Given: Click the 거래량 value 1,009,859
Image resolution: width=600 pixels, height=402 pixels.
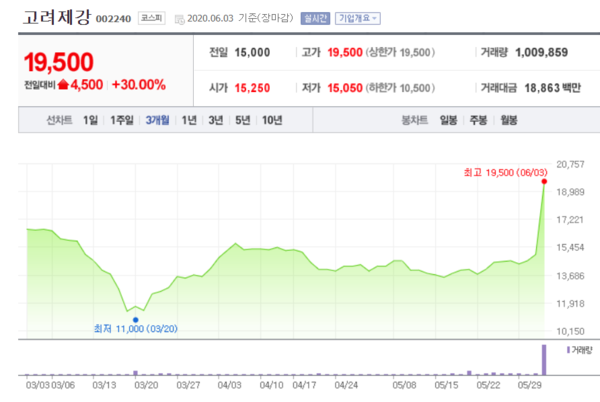Looking at the screenshot, I should [541, 52].
